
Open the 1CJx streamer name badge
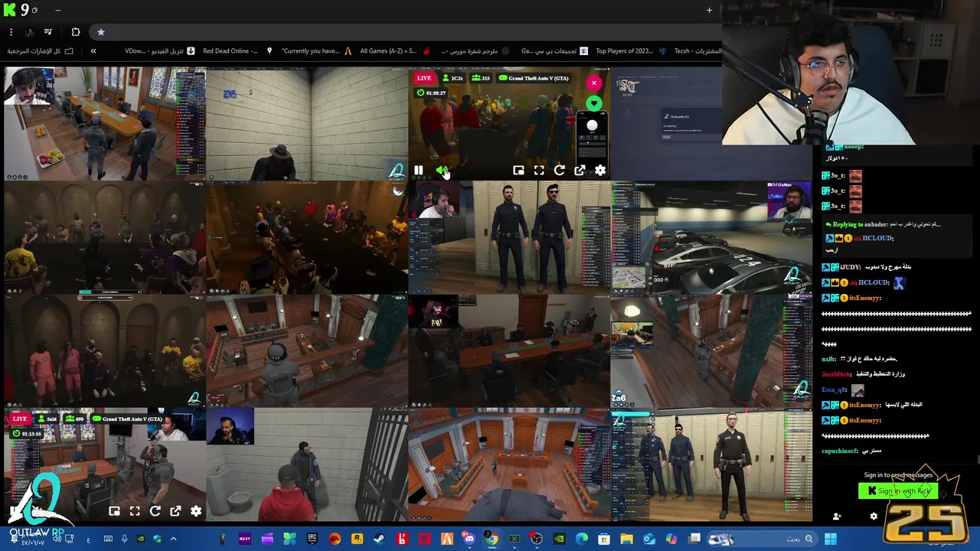(x=453, y=78)
